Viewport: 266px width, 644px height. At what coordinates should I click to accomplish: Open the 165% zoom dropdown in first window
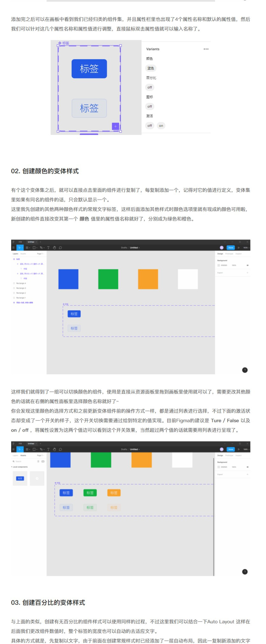click(x=246, y=247)
